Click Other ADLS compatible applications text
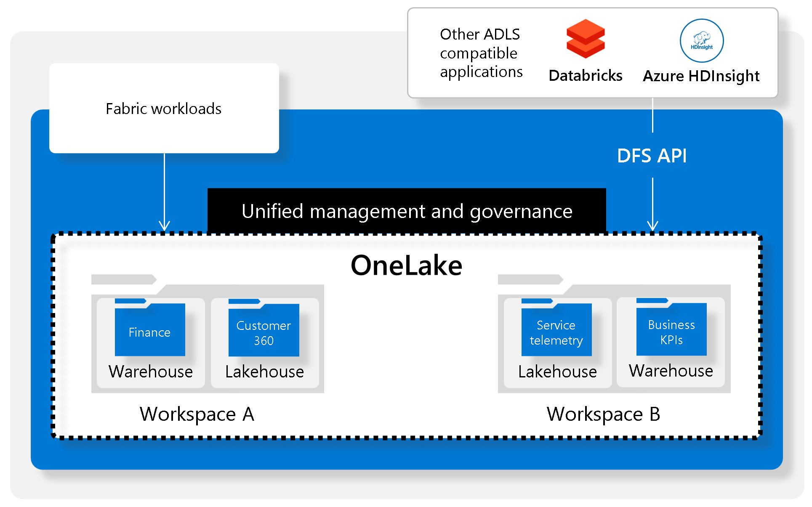The width and height of the screenshot is (812, 507). pyautogui.click(x=481, y=53)
